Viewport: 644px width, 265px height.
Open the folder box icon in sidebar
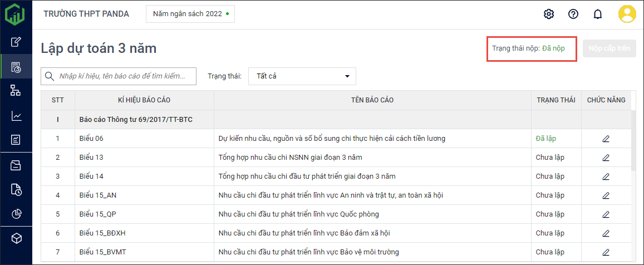click(16, 165)
